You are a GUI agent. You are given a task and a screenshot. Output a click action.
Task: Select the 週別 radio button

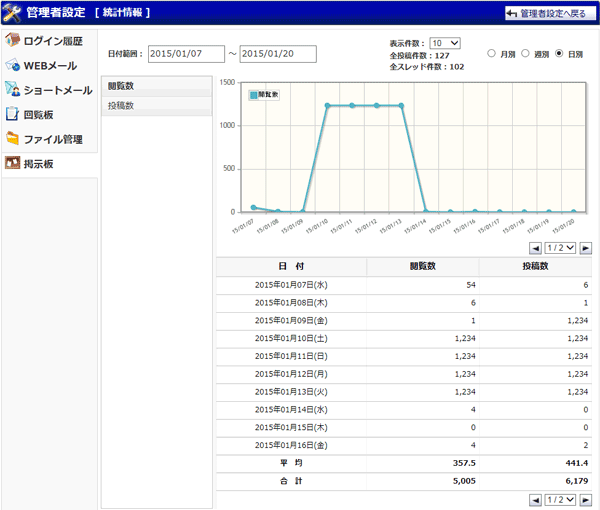pos(525,53)
